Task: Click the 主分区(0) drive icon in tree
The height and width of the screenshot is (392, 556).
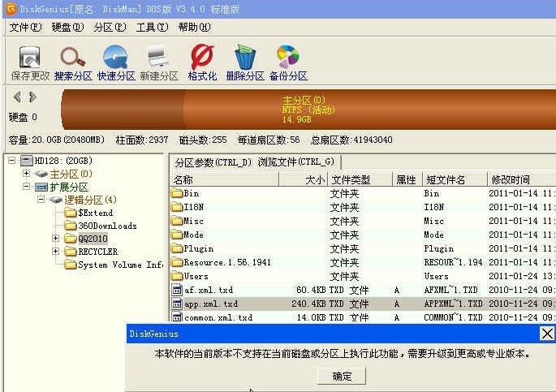Action: pos(41,174)
